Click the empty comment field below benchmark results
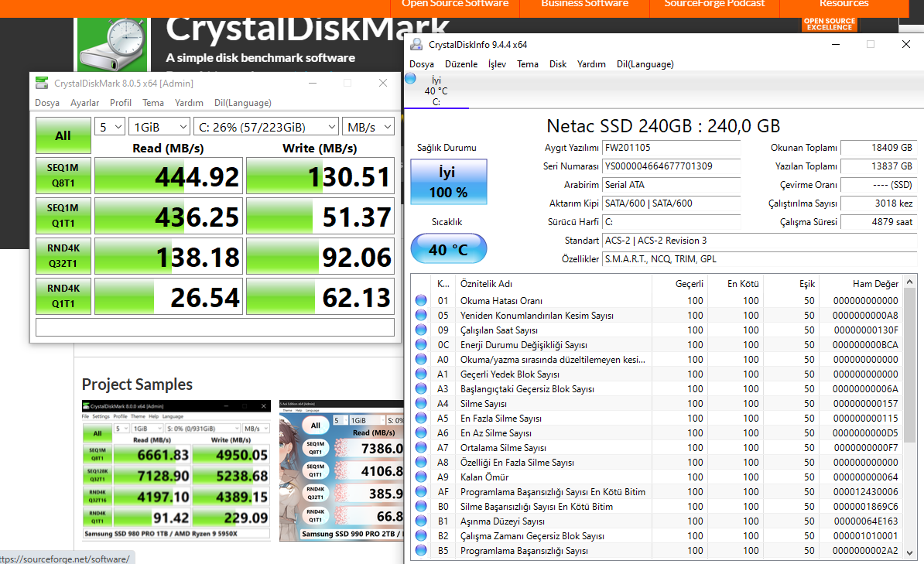This screenshot has width=924, height=564. point(215,327)
